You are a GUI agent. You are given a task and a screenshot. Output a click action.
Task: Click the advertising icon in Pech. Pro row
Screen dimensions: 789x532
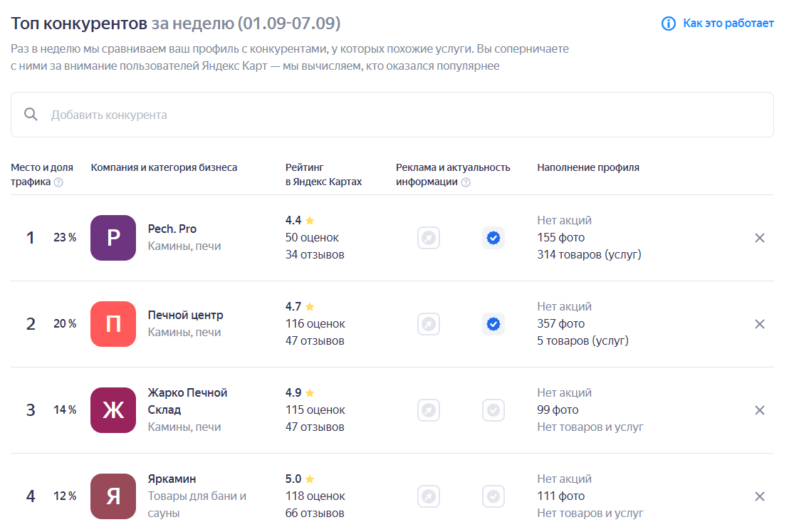[429, 238]
